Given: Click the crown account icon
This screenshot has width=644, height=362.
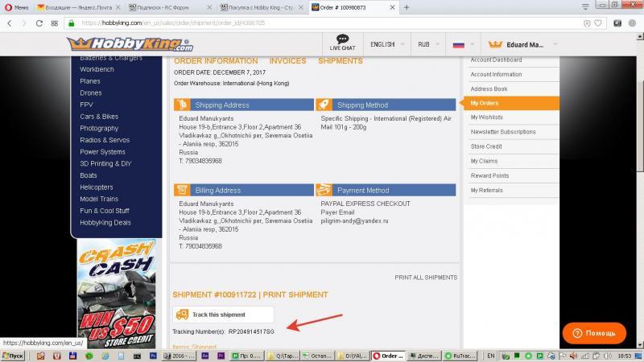Looking at the screenshot, I should tap(495, 45).
